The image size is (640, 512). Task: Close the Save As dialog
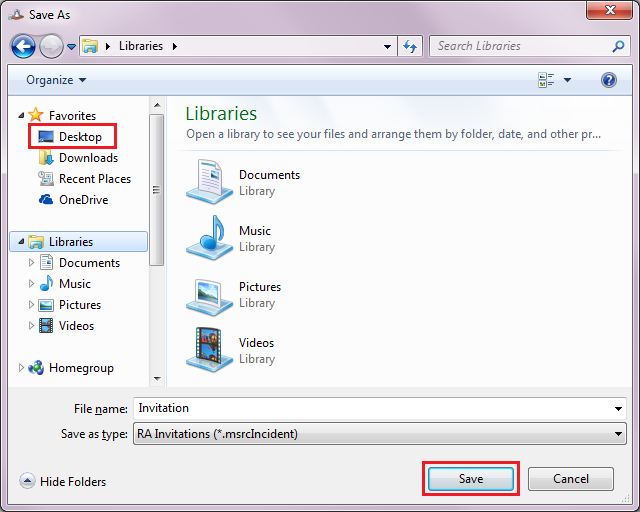tap(610, 9)
